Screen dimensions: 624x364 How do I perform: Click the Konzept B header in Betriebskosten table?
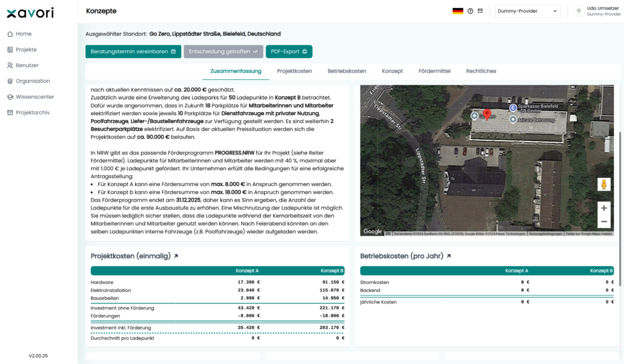(602, 271)
